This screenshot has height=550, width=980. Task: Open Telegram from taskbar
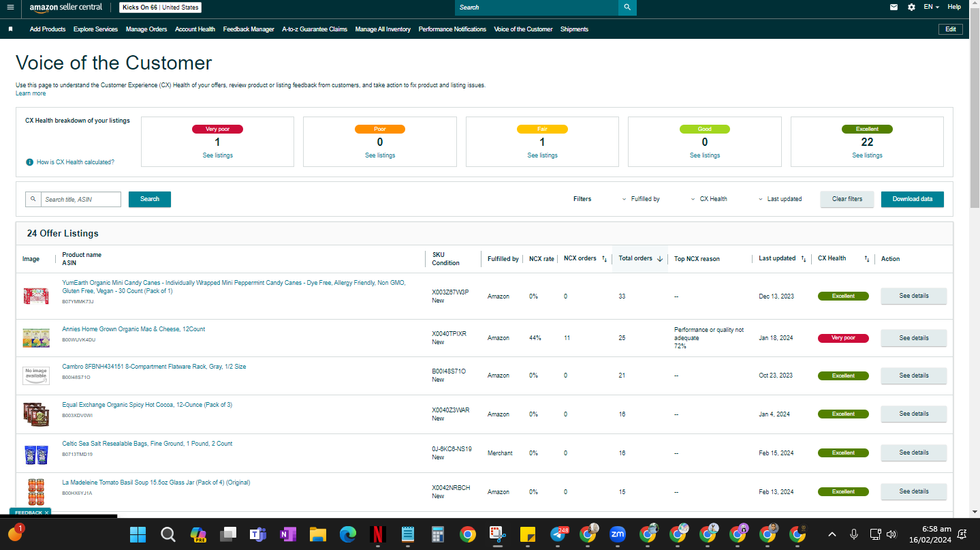tap(558, 534)
